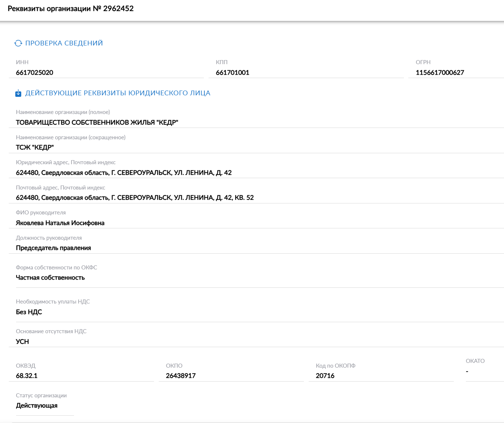
Task: Click the ОКПО value 26438917
Action: 181,376
